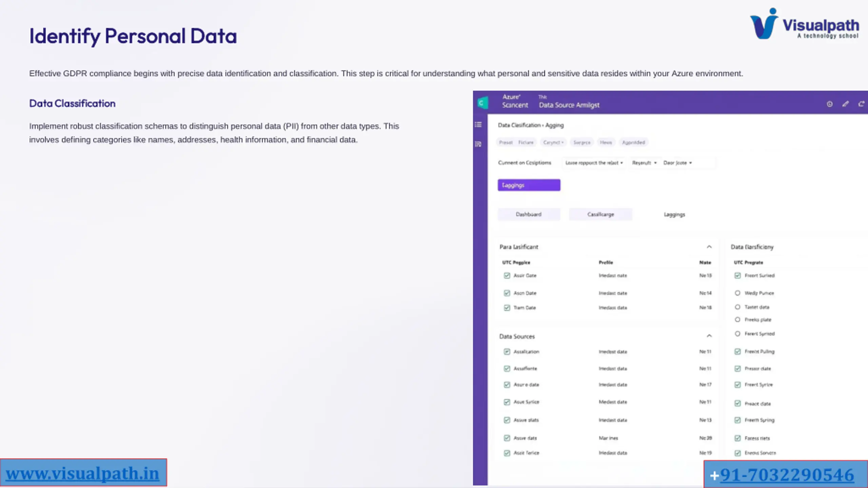The width and height of the screenshot is (868, 488).
Task: Click the Prefile column header
Action: (606, 262)
